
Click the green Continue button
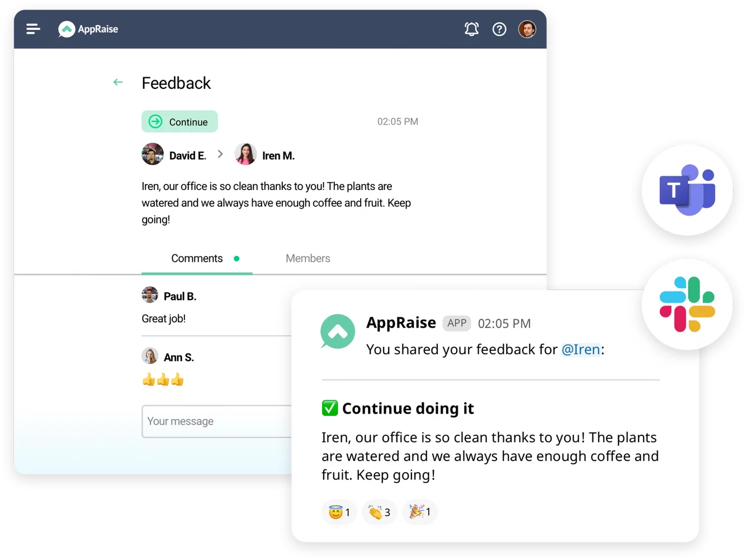tap(179, 121)
